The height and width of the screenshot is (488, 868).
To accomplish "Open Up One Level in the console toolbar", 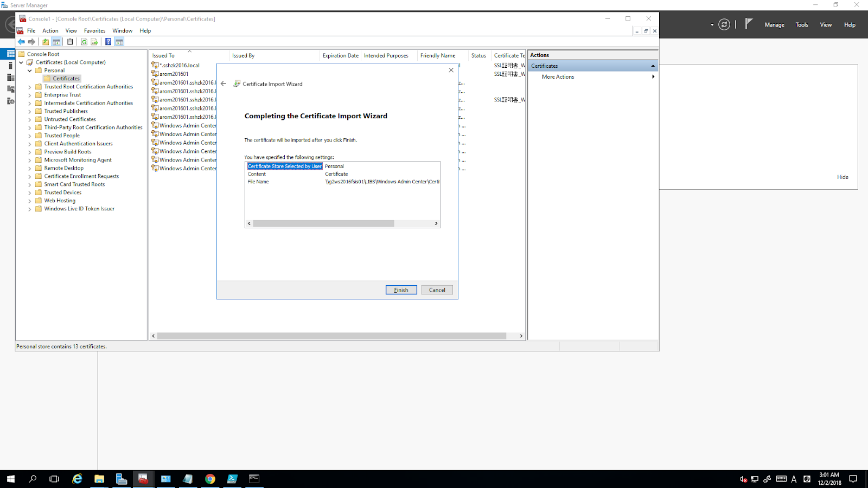I will (x=46, y=41).
